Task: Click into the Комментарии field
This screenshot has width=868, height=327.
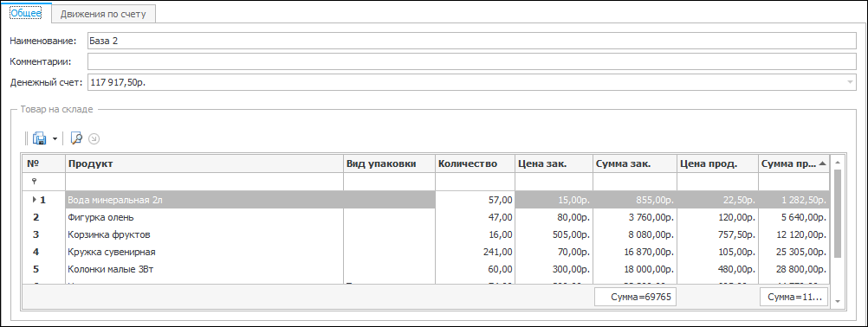Action: click(x=471, y=61)
